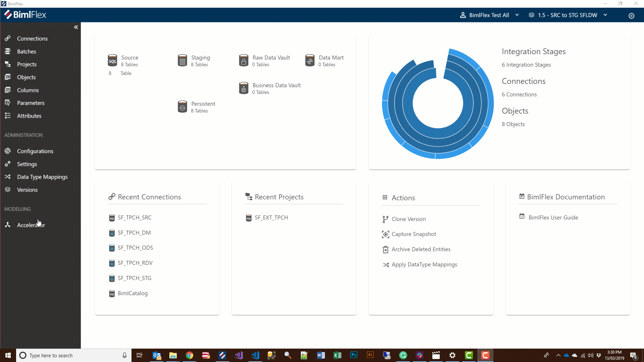Open Outlook from the taskbar
The height and width of the screenshot is (362, 644).
coord(157,355)
